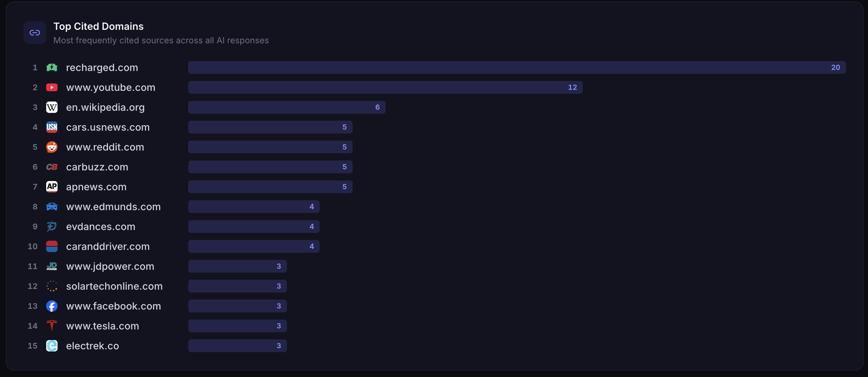Select the solartechonline.com domain label
Screen dimensions: 868x377
point(114,286)
